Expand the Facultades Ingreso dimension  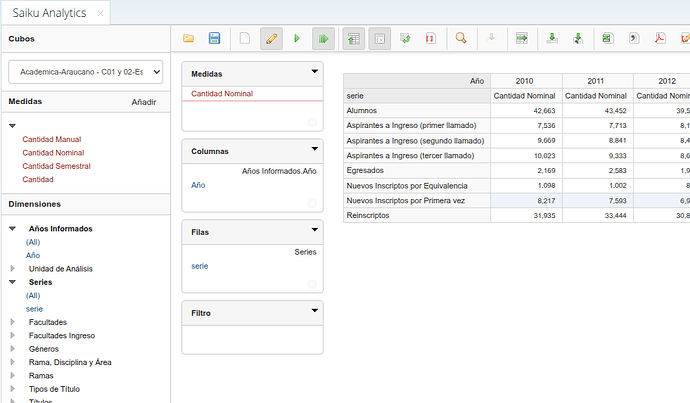point(12,336)
